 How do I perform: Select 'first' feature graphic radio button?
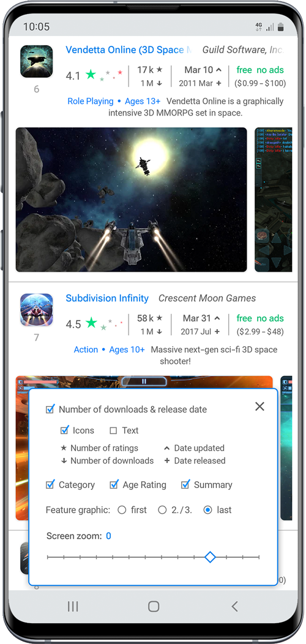[122, 510]
